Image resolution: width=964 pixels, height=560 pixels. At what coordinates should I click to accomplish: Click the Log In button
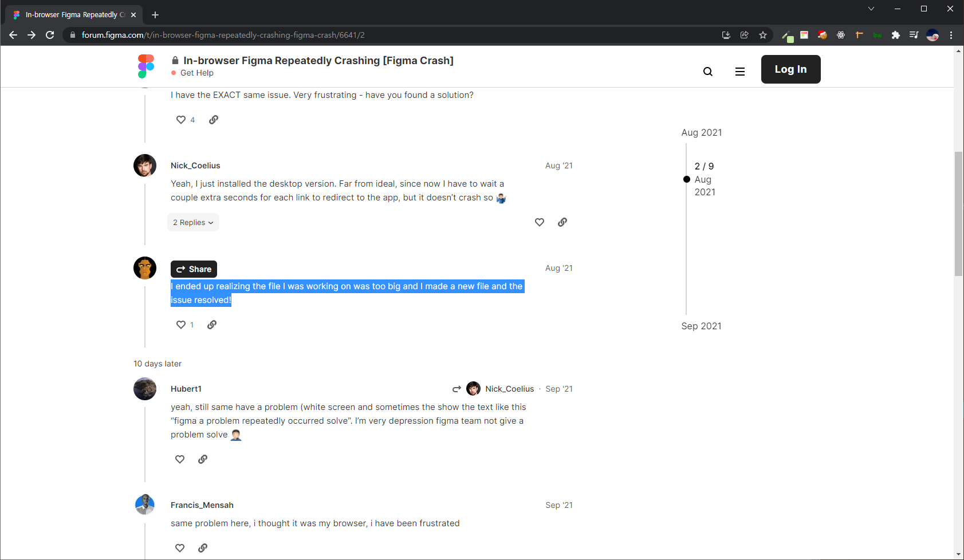790,69
